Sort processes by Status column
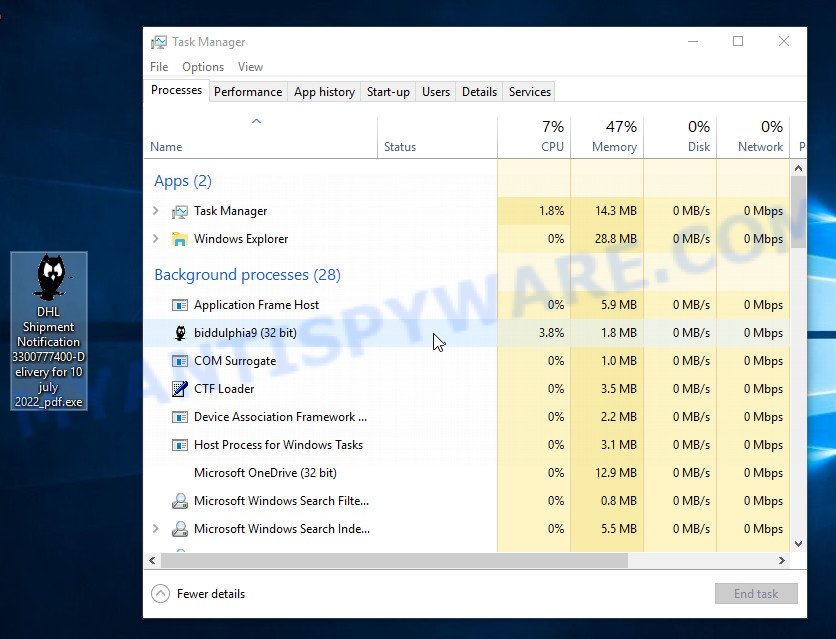Image resolution: width=836 pixels, height=639 pixels. pyautogui.click(x=437, y=137)
